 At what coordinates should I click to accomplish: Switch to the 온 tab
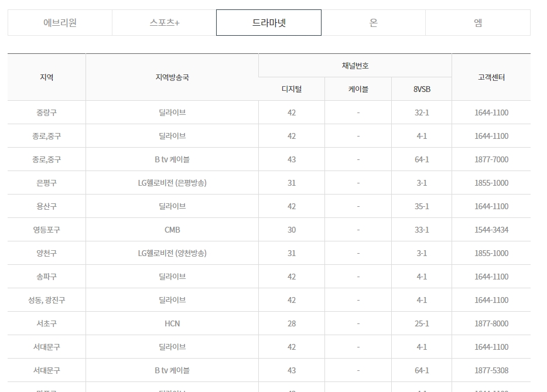point(373,22)
